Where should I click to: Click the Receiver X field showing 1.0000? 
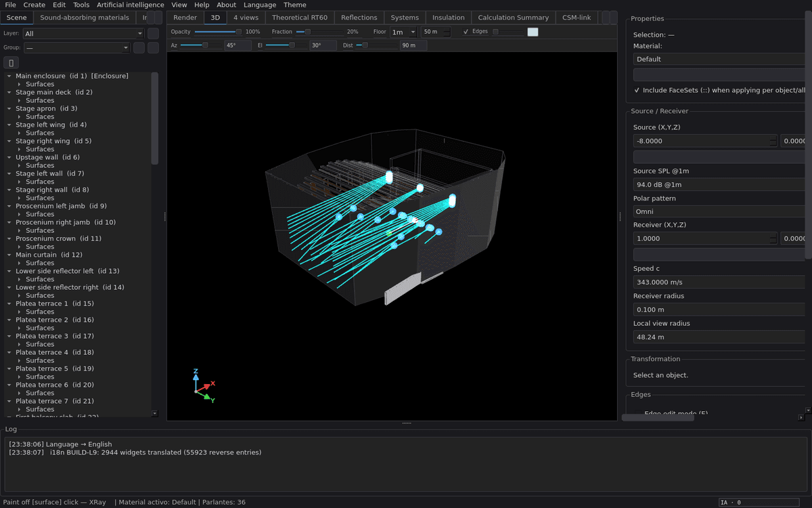click(x=705, y=238)
